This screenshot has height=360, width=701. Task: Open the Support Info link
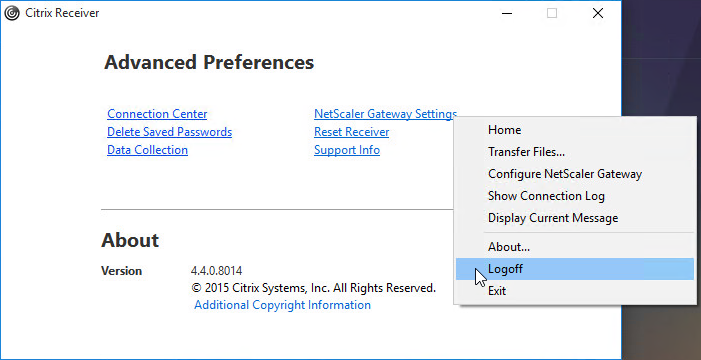coord(347,150)
